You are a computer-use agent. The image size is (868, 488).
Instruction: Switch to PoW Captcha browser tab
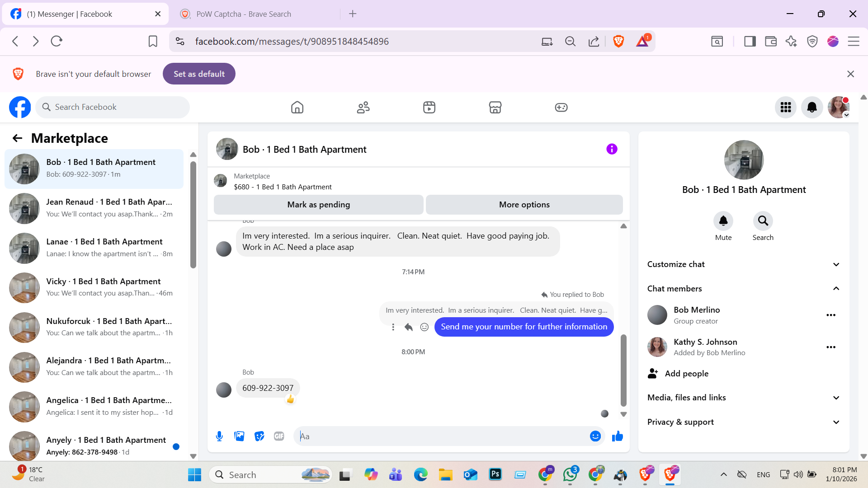[244, 14]
